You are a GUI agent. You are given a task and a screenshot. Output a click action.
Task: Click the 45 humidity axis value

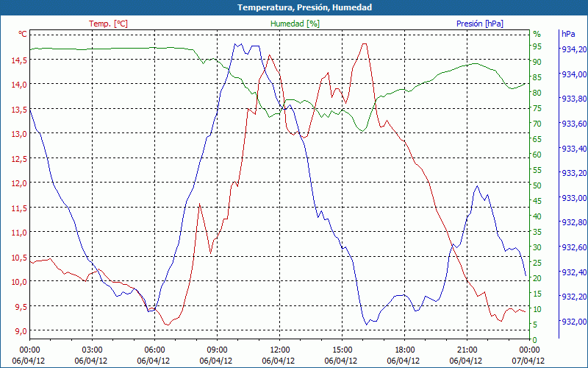[537, 201]
